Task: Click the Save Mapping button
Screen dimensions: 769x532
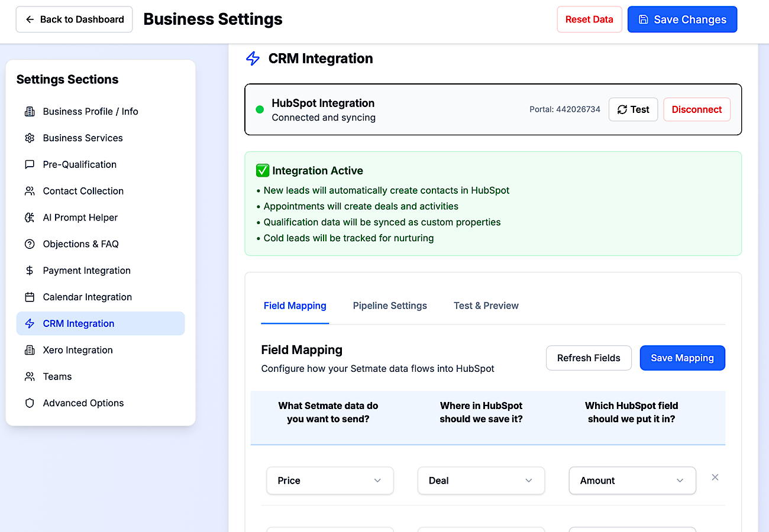Action: 682,358
